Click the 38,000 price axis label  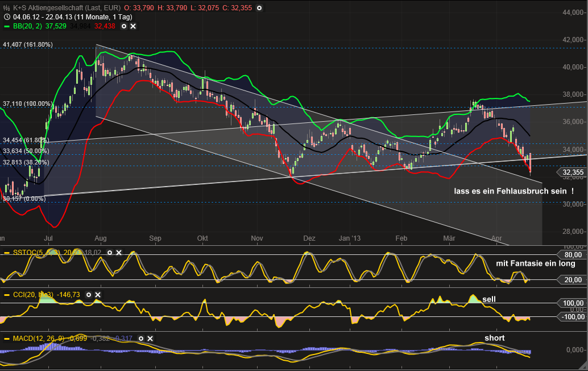coord(573,94)
